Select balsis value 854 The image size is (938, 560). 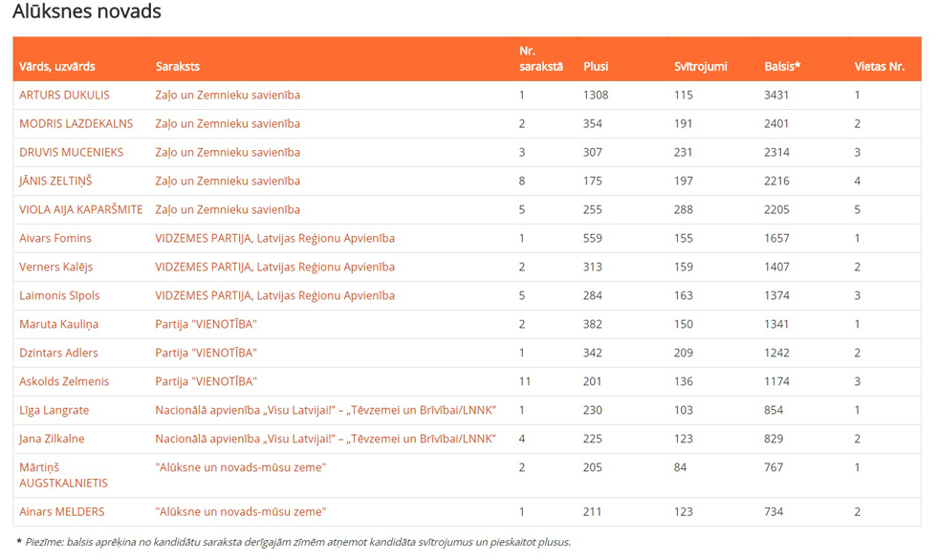(x=774, y=411)
